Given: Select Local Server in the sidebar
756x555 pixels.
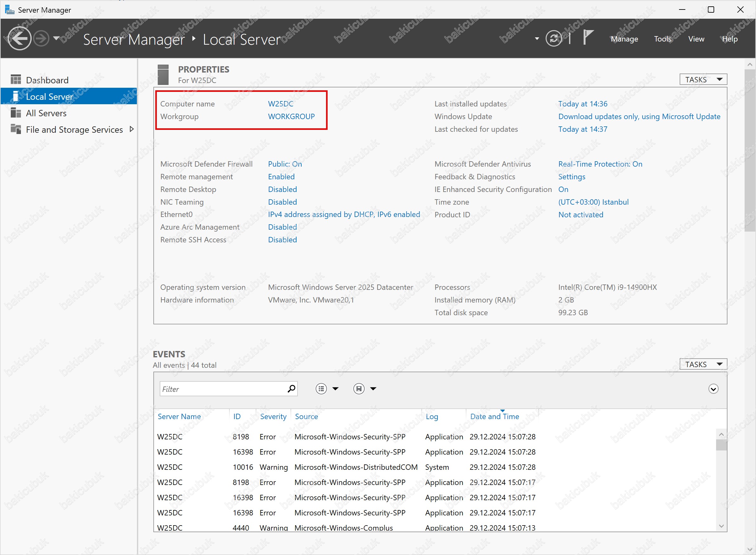Looking at the screenshot, I should pos(69,96).
